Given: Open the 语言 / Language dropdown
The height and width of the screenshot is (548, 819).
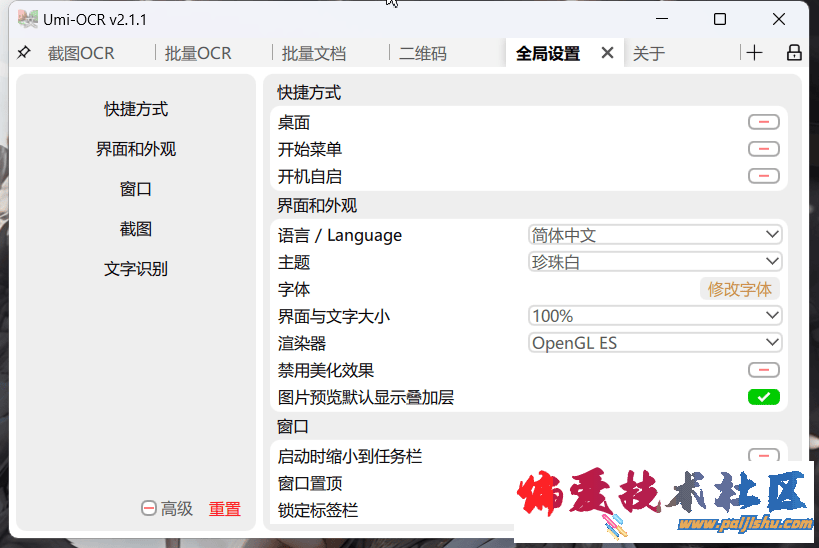Looking at the screenshot, I should click(x=655, y=235).
